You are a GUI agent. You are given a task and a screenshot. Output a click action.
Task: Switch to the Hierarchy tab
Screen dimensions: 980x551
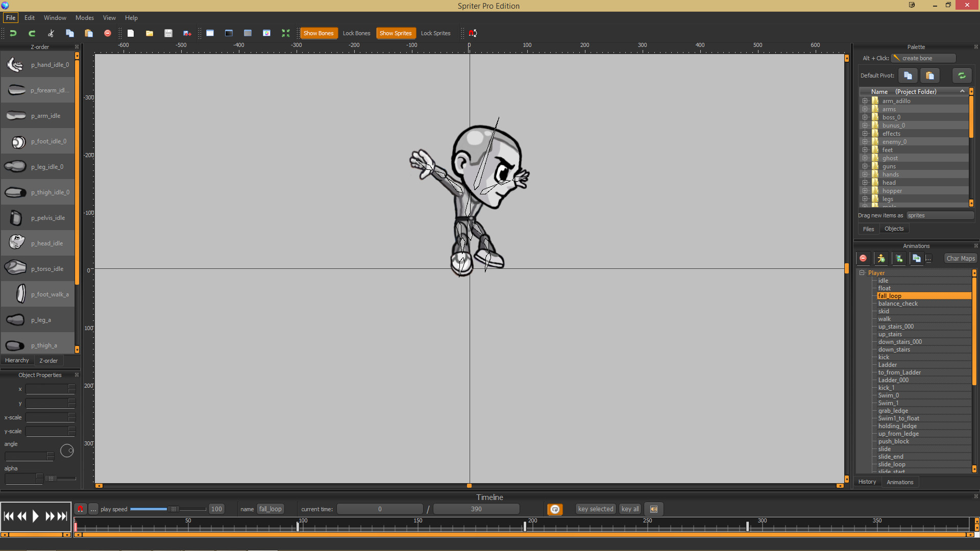pyautogui.click(x=17, y=360)
